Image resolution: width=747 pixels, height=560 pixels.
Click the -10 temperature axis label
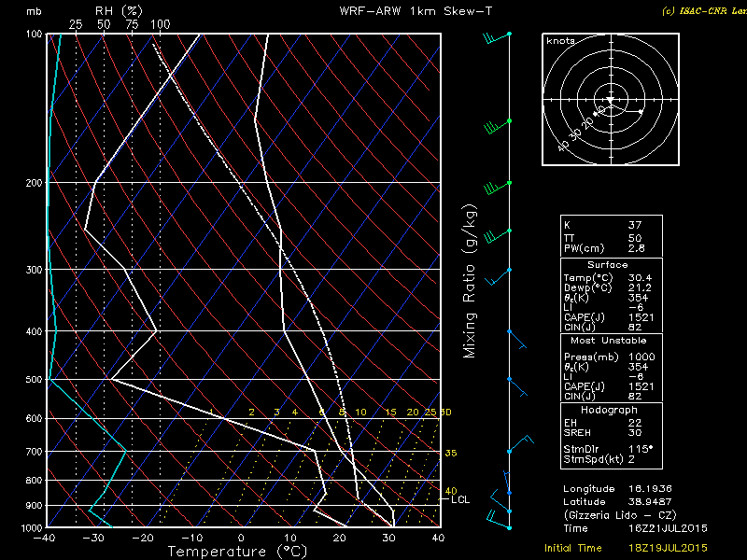191,539
